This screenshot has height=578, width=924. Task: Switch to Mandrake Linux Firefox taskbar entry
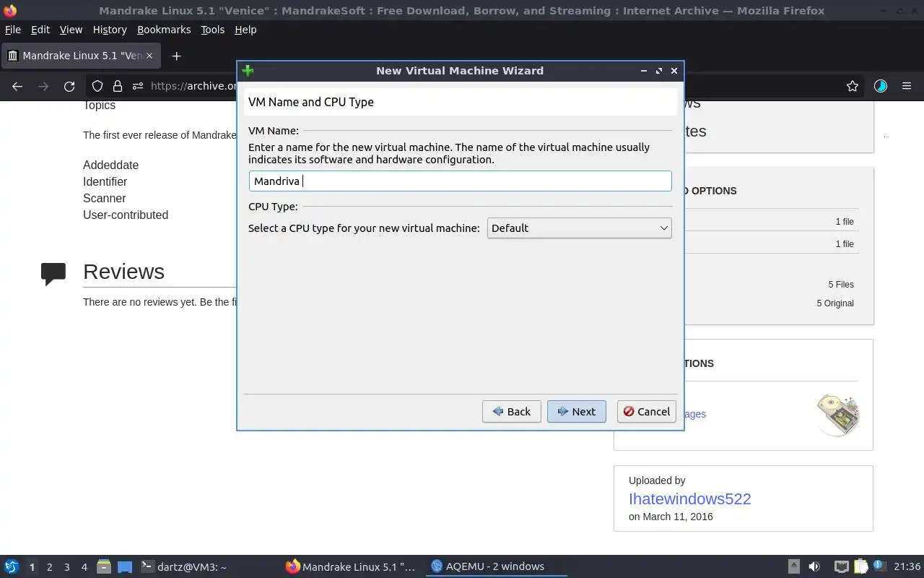[x=351, y=566]
